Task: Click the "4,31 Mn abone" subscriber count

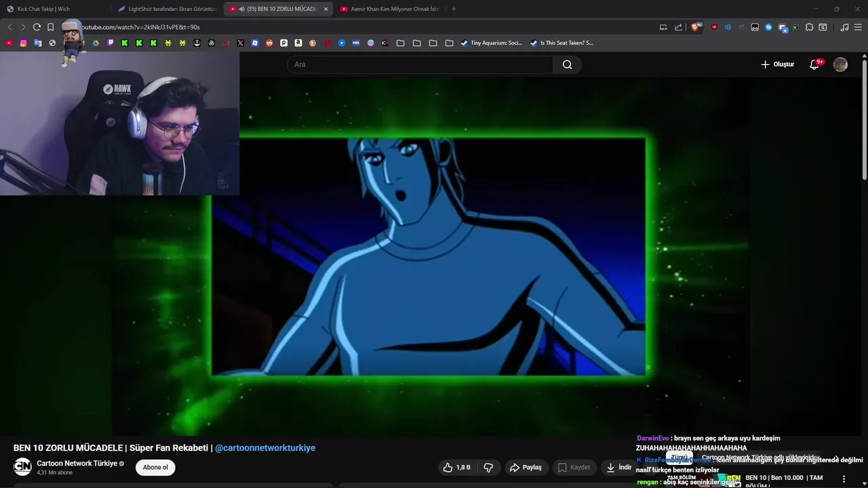Action: (54, 472)
